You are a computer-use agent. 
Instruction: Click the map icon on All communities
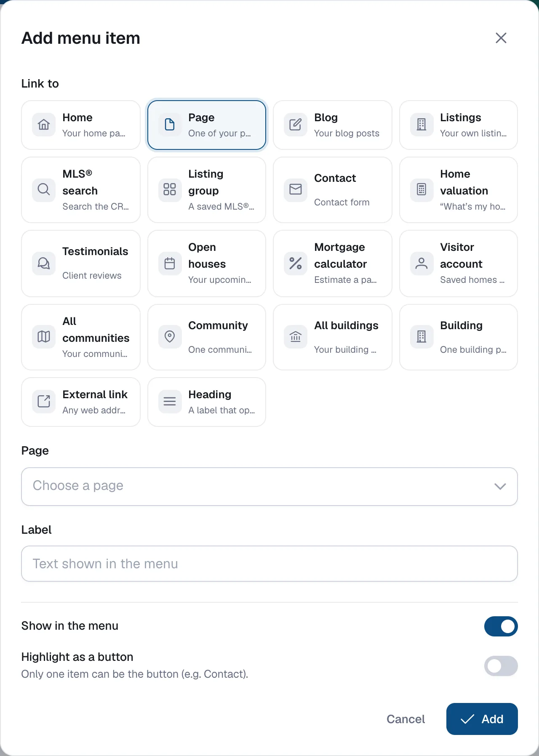pos(44,337)
